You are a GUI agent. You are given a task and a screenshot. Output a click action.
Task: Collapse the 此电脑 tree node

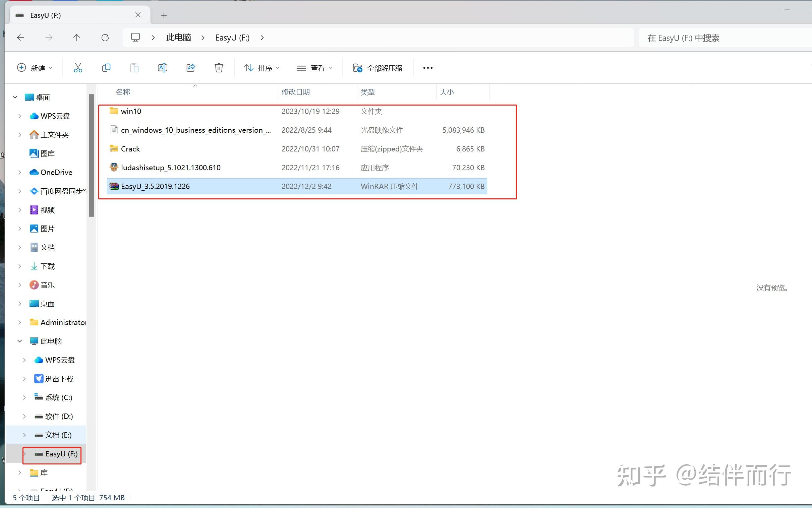(19, 341)
